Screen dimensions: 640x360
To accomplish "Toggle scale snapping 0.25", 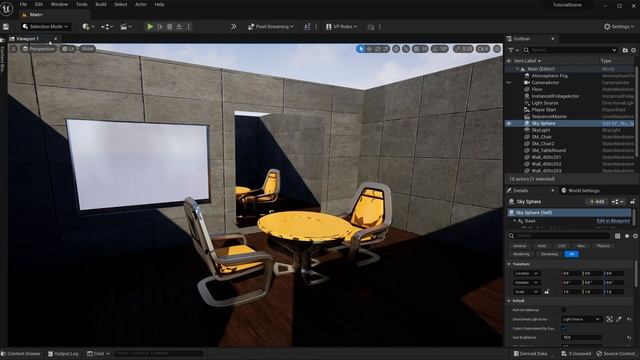I will point(463,49).
